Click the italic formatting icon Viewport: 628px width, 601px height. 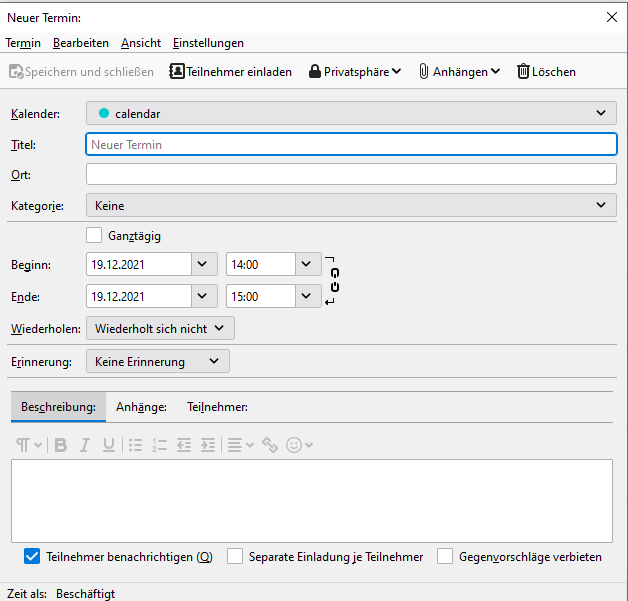click(85, 445)
